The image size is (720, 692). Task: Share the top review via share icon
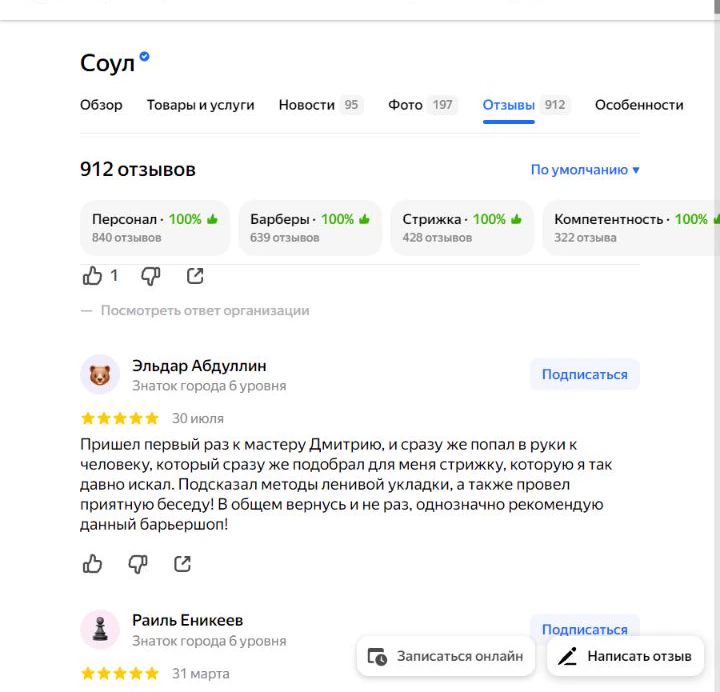195,276
